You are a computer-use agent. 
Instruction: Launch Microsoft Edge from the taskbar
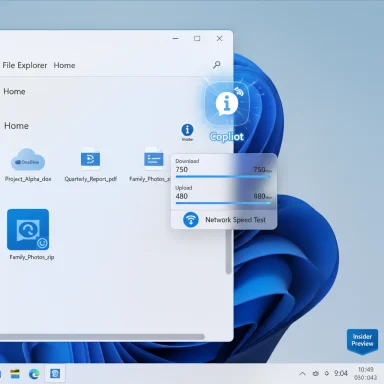click(34, 374)
